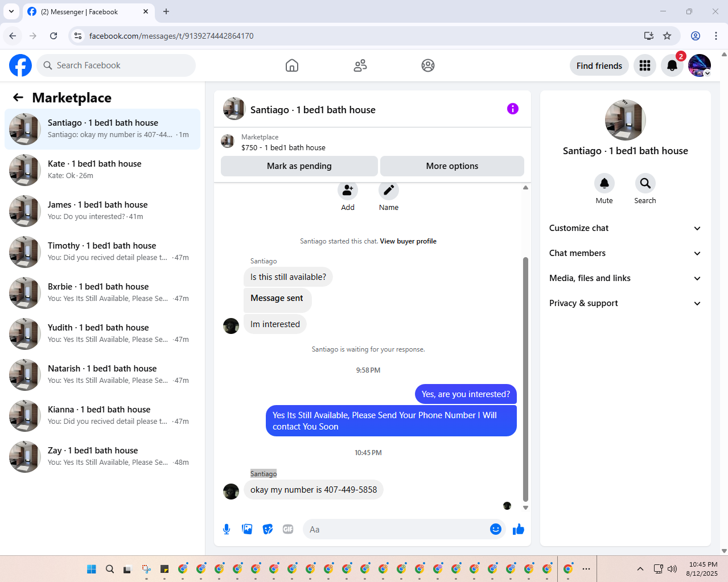Click the Aa message input box
Viewport: 728px width, 582px height.
point(396,530)
